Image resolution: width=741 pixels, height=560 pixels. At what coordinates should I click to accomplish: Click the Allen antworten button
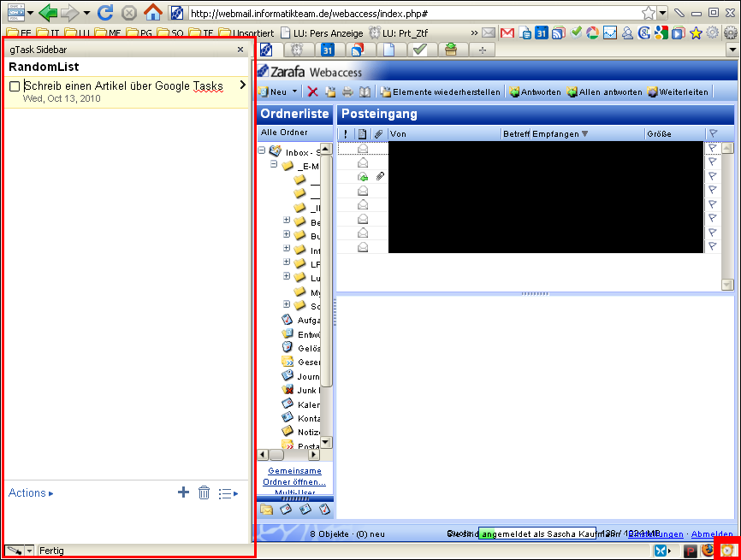pos(604,92)
